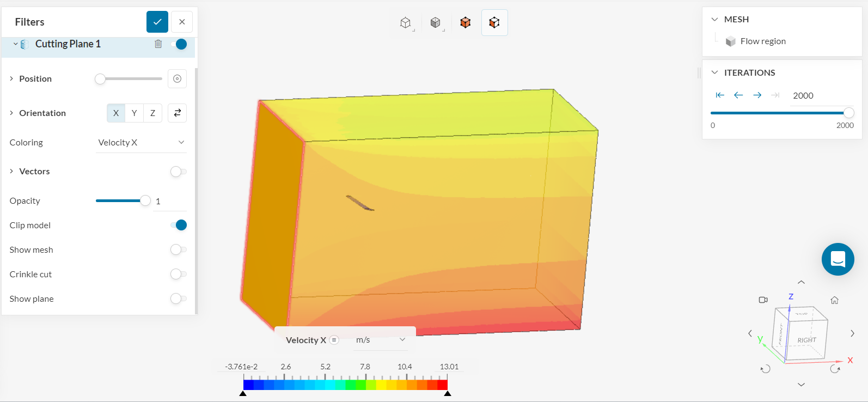868x402 pixels.
Task: Click the legend maximum range marker
Action: pyautogui.click(x=448, y=393)
